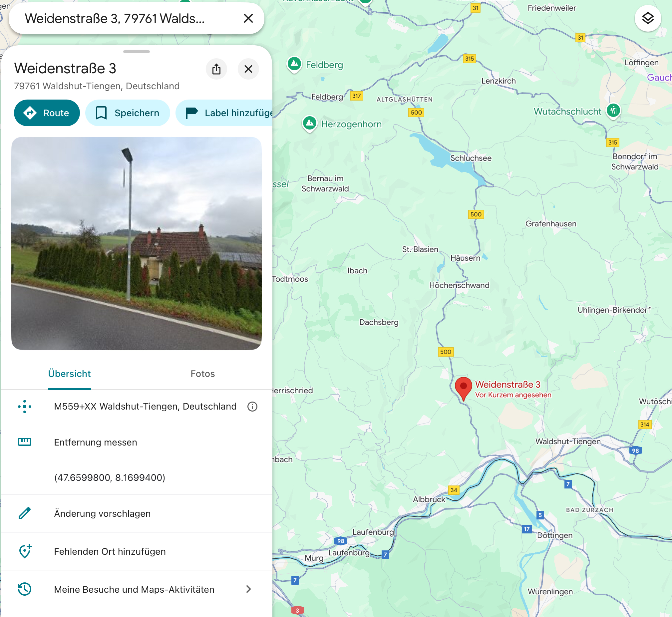
Task: Start directions with the Route button
Action: point(47,113)
